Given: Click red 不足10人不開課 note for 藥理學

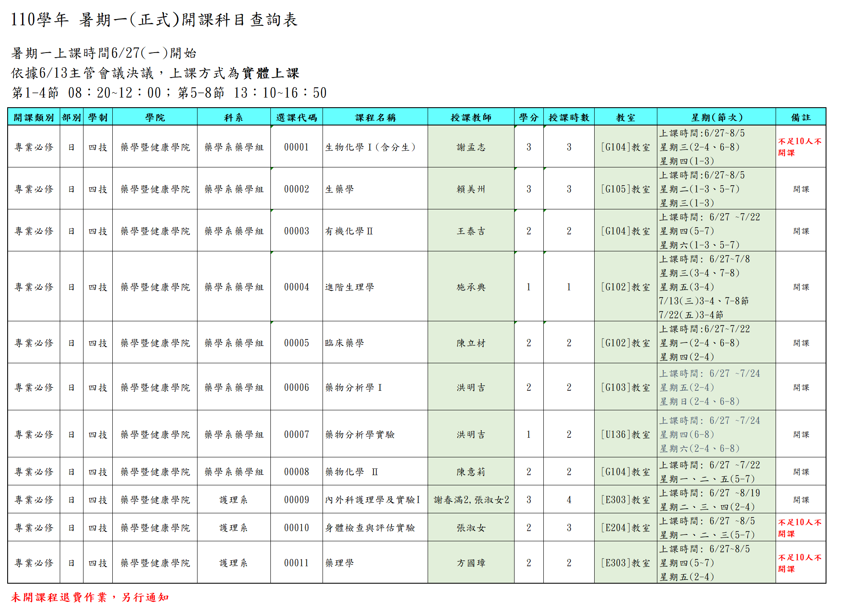Looking at the screenshot, I should click(800, 563).
